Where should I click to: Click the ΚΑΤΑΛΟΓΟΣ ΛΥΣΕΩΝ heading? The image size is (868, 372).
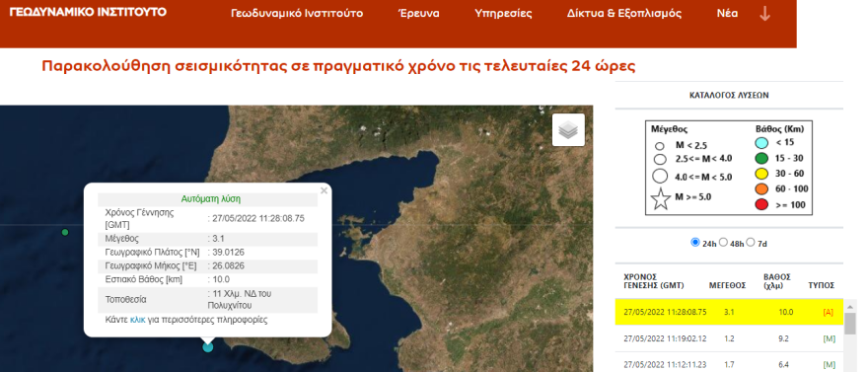pos(729,95)
